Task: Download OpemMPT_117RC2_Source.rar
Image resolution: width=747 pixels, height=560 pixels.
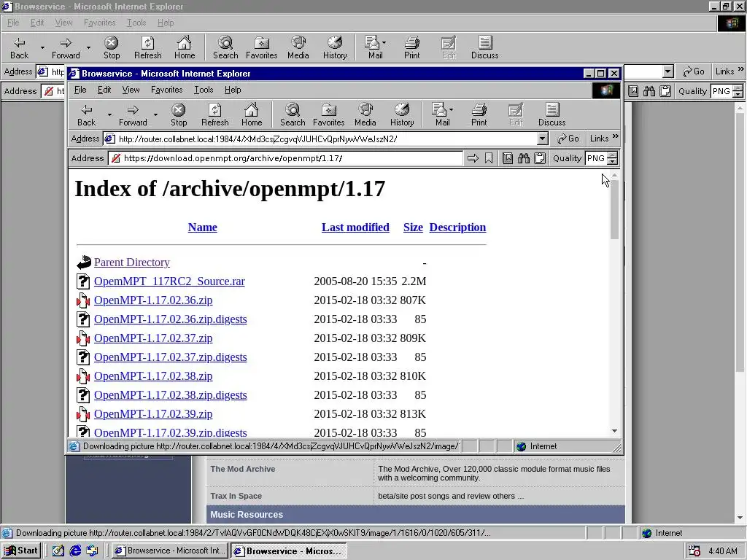Action: [169, 281]
